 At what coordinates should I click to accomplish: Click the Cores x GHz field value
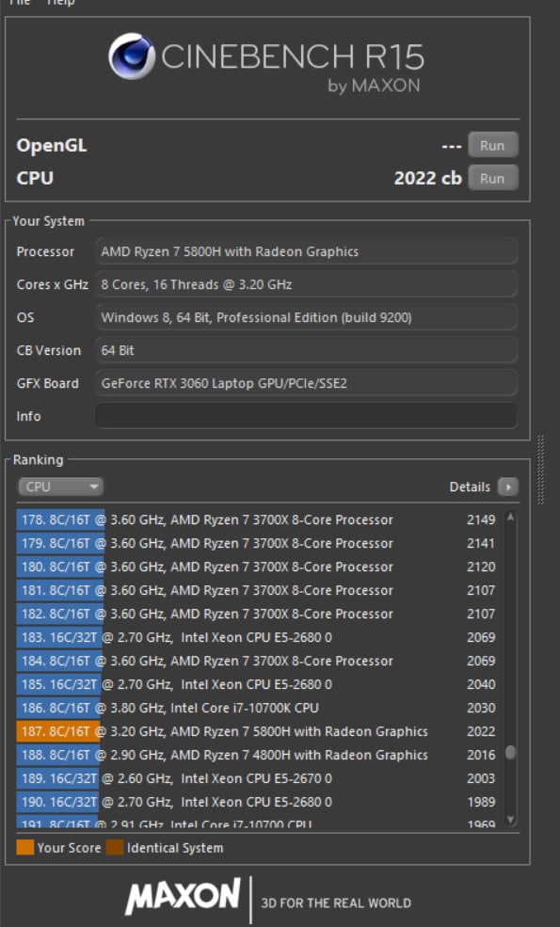click(x=306, y=284)
